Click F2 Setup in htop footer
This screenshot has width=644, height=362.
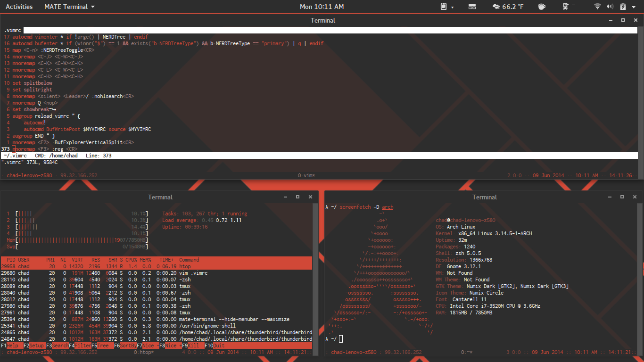(x=35, y=346)
